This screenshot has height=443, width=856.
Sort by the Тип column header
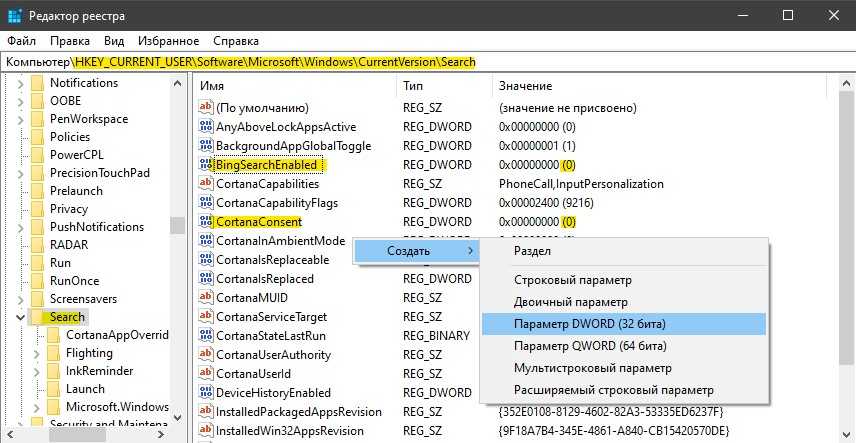pos(413,87)
